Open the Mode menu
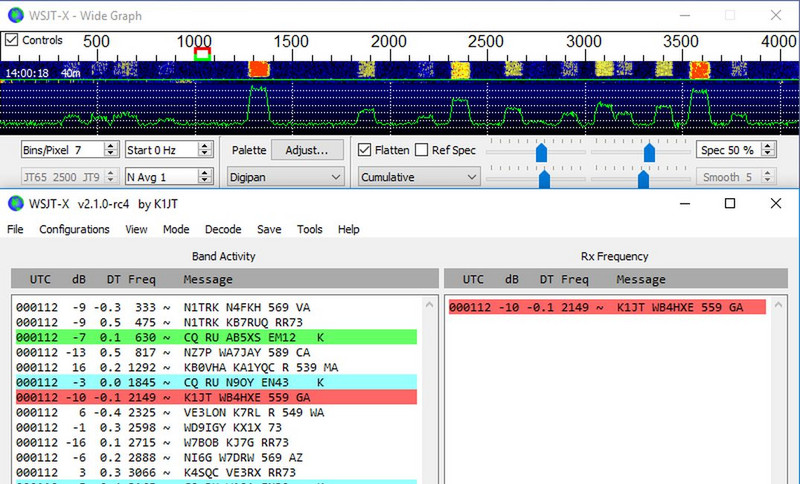 (x=176, y=230)
